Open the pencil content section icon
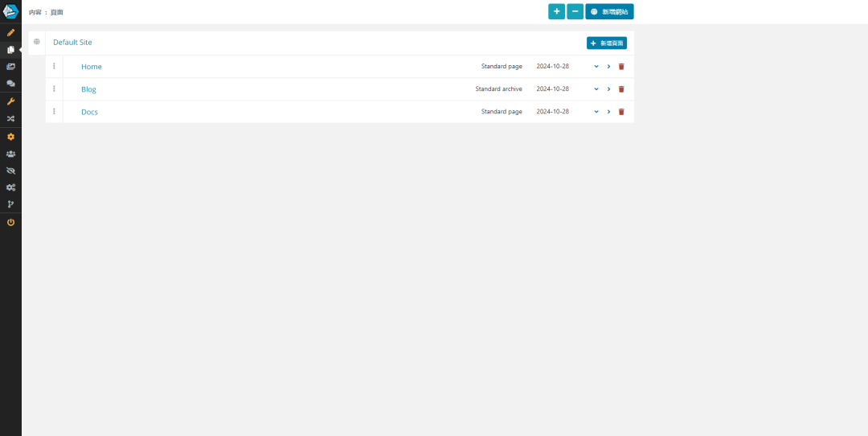The width and height of the screenshot is (868, 436). (10, 33)
